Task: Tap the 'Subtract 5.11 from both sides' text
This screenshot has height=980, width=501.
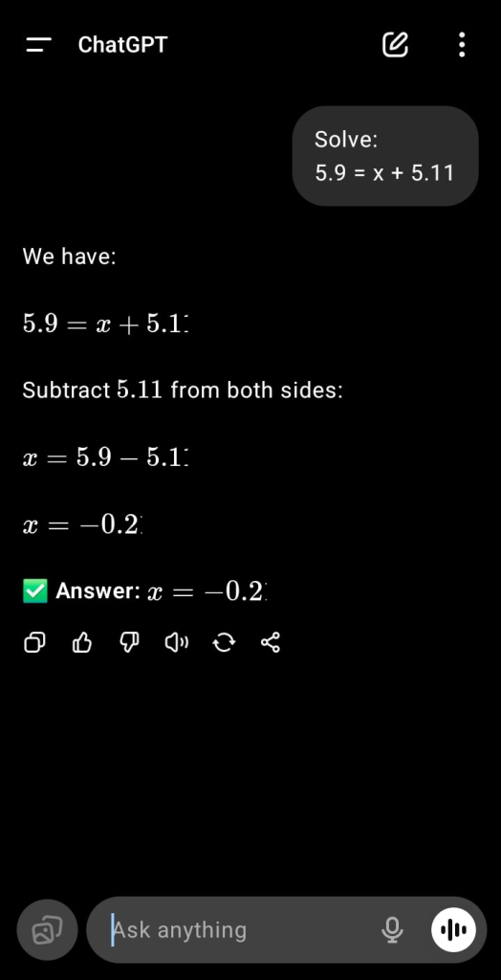Action: 183,390
